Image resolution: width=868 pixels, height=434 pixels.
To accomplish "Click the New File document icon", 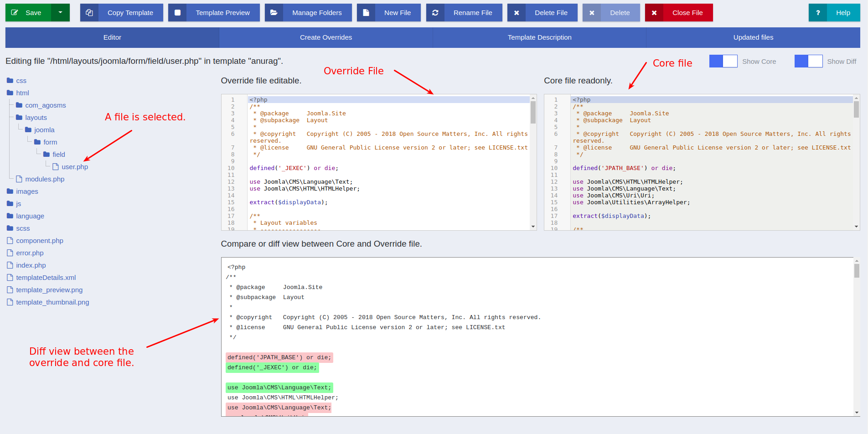I will 366,13.
